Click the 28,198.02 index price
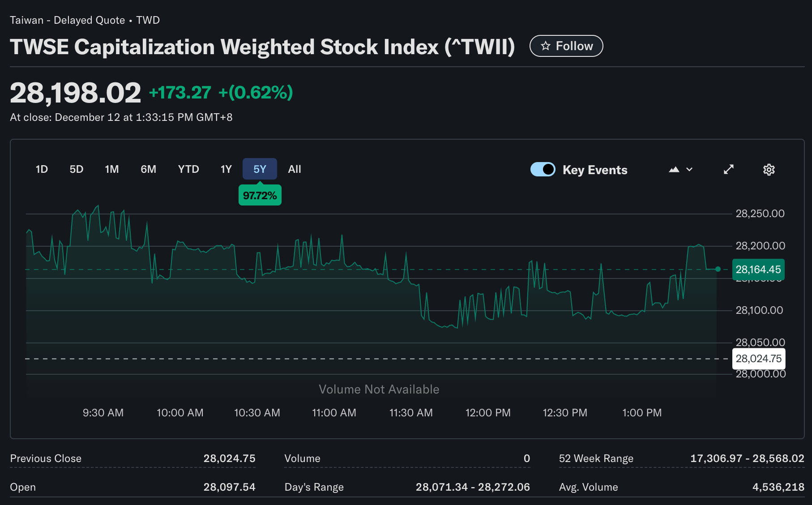 (x=75, y=93)
